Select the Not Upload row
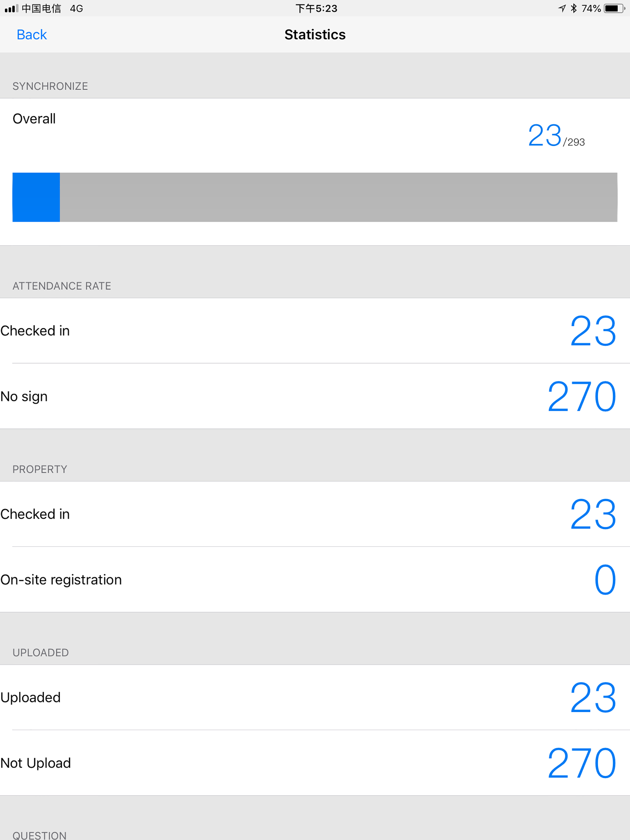Image resolution: width=630 pixels, height=840 pixels. click(315, 763)
